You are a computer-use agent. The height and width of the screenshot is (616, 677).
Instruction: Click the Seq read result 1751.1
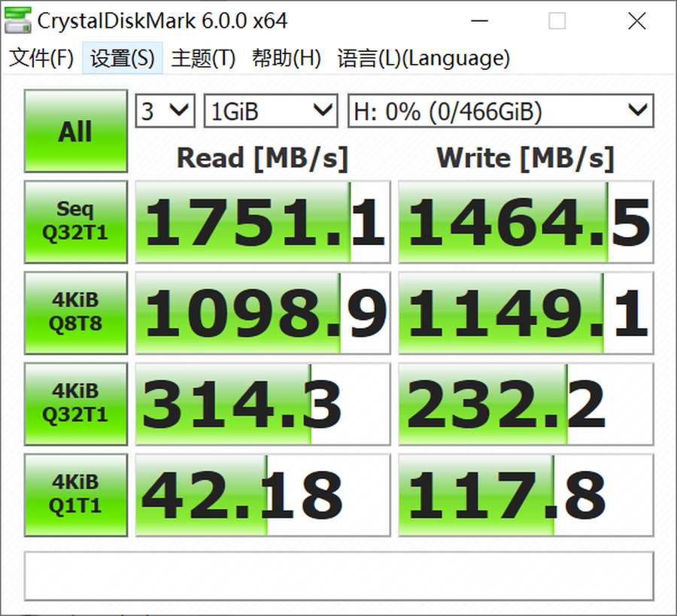[263, 222]
